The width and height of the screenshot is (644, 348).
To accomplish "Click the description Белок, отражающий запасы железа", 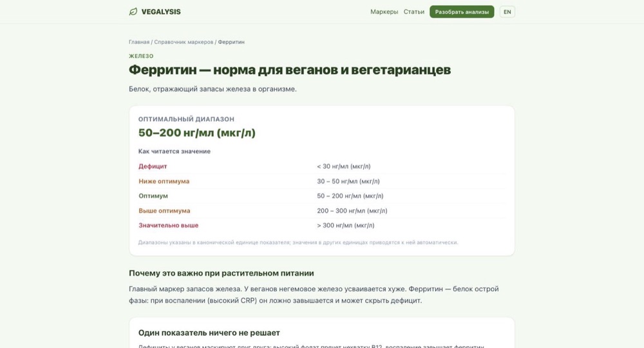I will point(213,89).
